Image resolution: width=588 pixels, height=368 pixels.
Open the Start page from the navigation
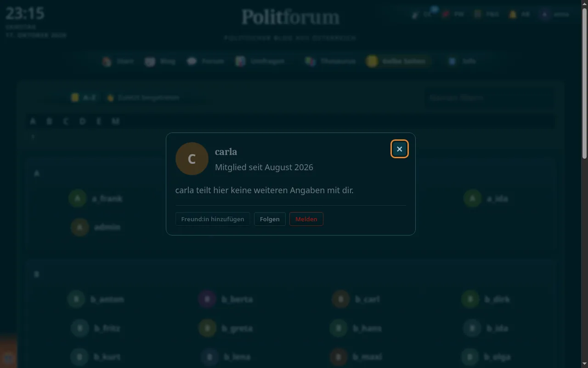[x=118, y=61]
